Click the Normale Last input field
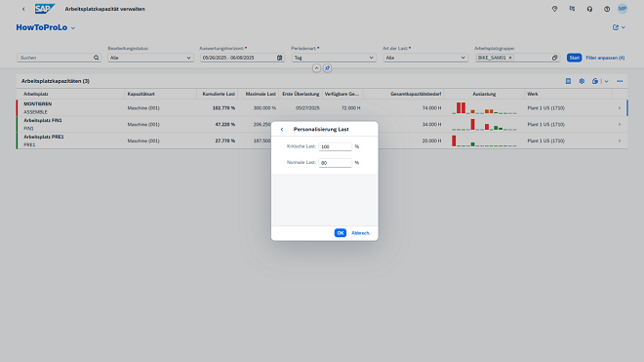 [335, 163]
